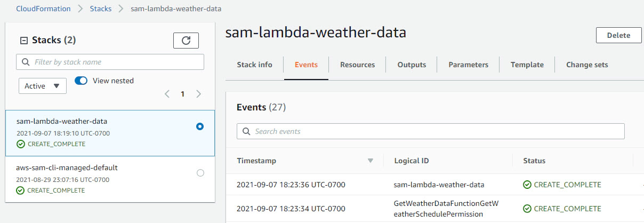Click the 2021-08-29 23:07:16 stack date

coord(63,180)
